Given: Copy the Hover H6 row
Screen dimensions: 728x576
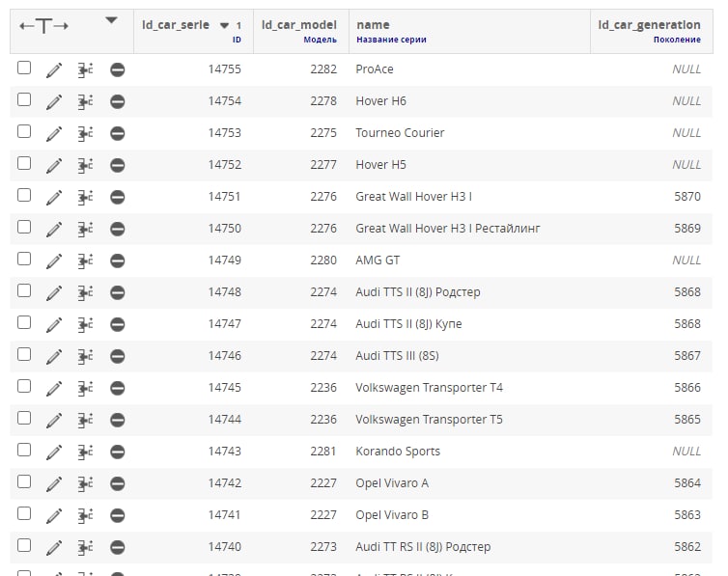Looking at the screenshot, I should tap(85, 102).
